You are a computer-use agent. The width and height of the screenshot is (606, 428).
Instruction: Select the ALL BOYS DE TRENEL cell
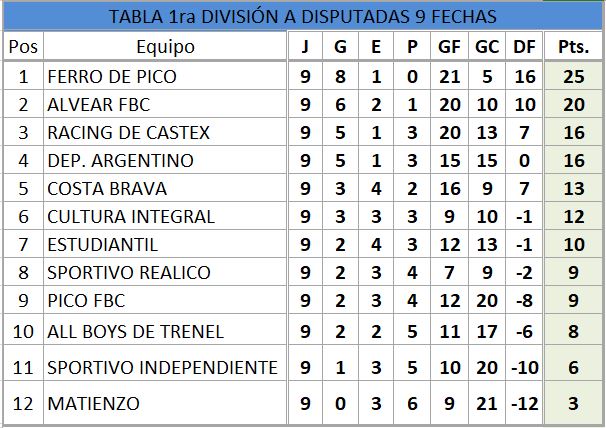(x=135, y=332)
